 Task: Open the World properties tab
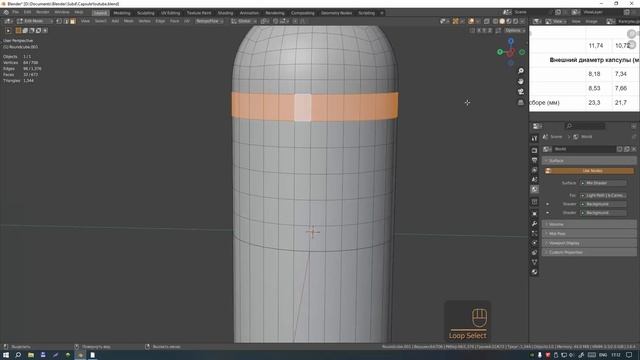point(534,189)
